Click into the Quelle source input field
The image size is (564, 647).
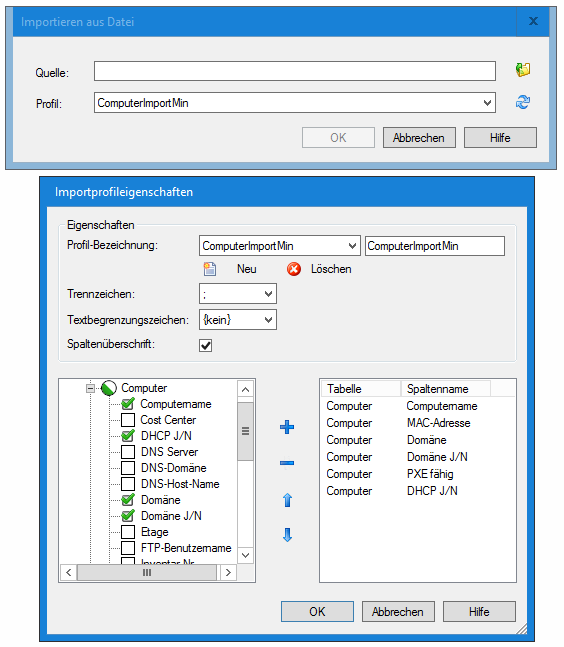tap(295, 71)
